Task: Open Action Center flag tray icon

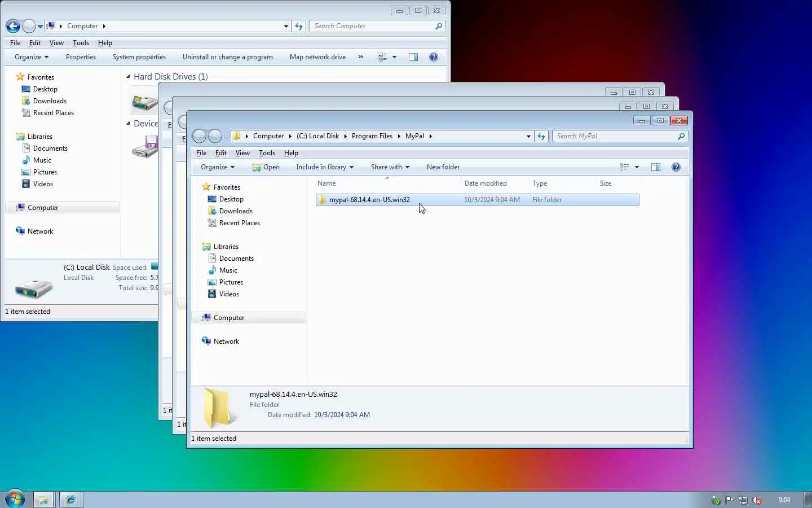Action: pos(730,500)
